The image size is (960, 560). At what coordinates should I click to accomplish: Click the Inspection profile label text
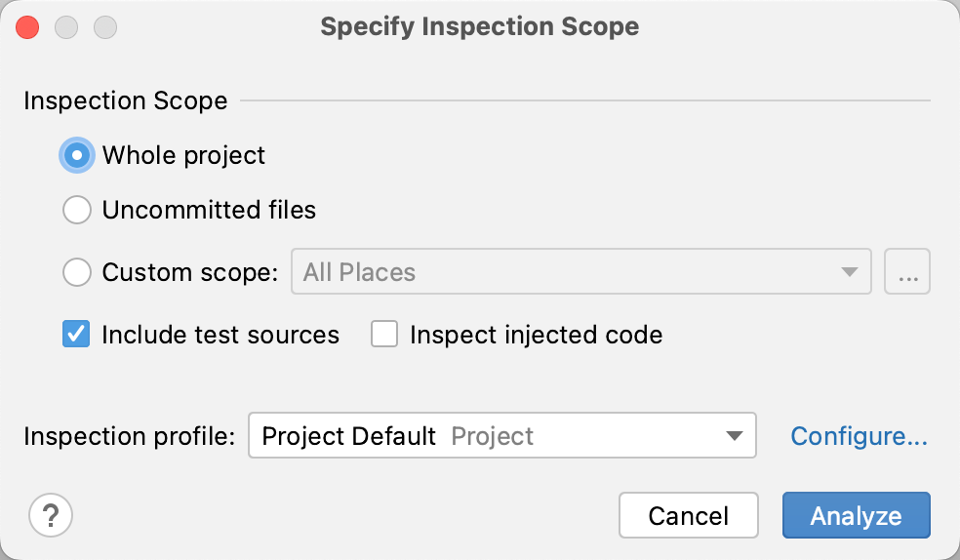click(130, 436)
